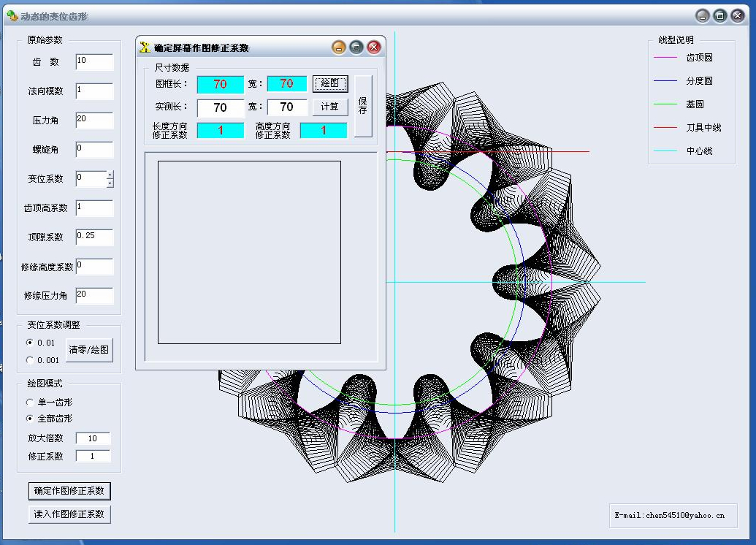Click the 线型说明 group label
The image size is (756, 545).
676,39
